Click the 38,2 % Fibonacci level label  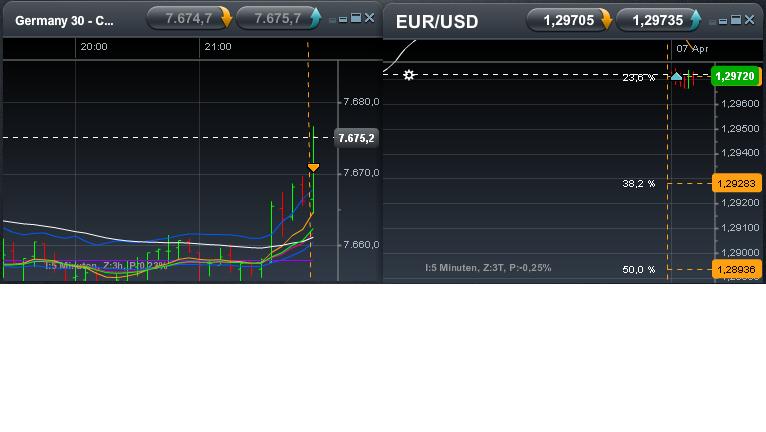638,184
